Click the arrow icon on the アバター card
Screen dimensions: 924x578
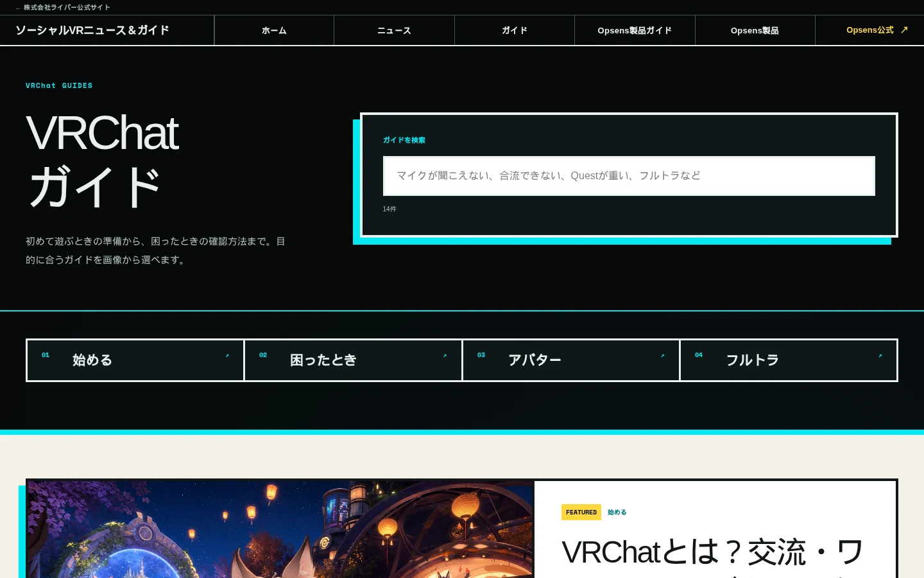(x=662, y=355)
